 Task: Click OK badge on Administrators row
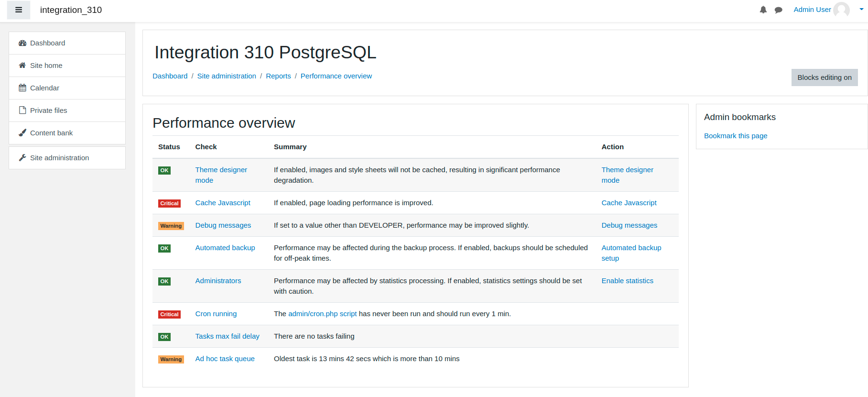164,281
